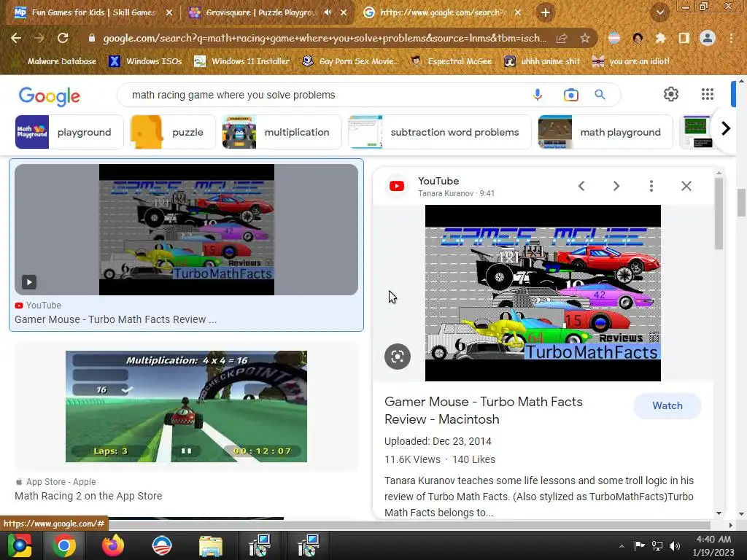
Task: Go back to the previous page
Action: tap(16, 38)
